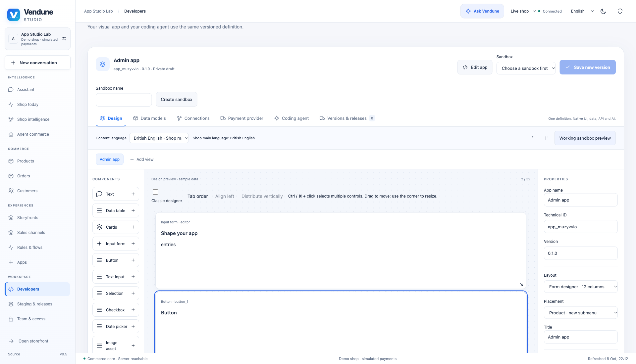Click the Admin app layers icon
Screen dimensions: 636x364
point(103,64)
